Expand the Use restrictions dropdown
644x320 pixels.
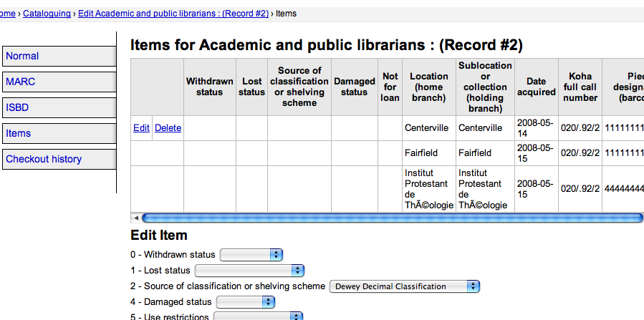(259, 316)
